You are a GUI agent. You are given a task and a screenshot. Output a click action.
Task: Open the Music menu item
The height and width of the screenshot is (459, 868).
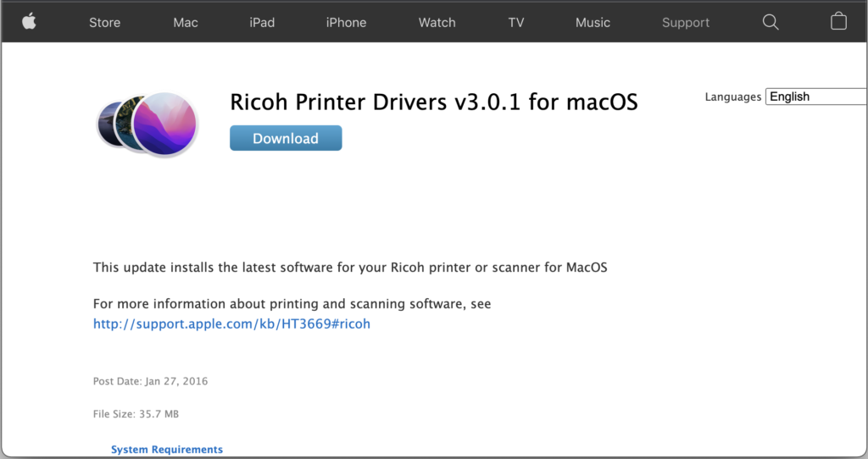(x=593, y=23)
